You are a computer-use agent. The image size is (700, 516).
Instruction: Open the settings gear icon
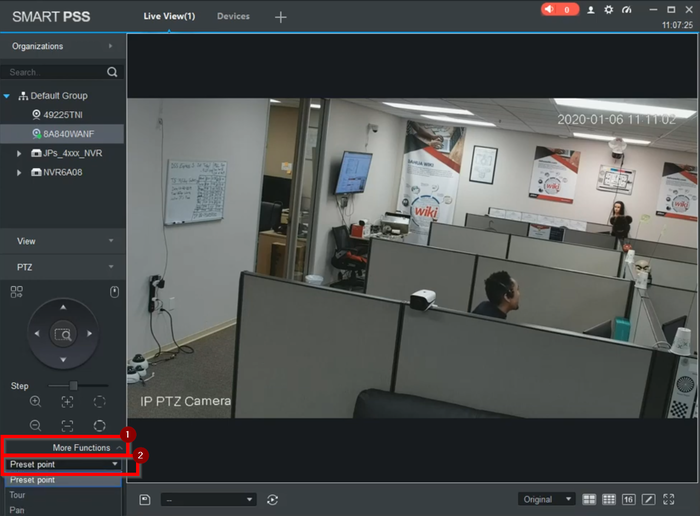point(608,9)
